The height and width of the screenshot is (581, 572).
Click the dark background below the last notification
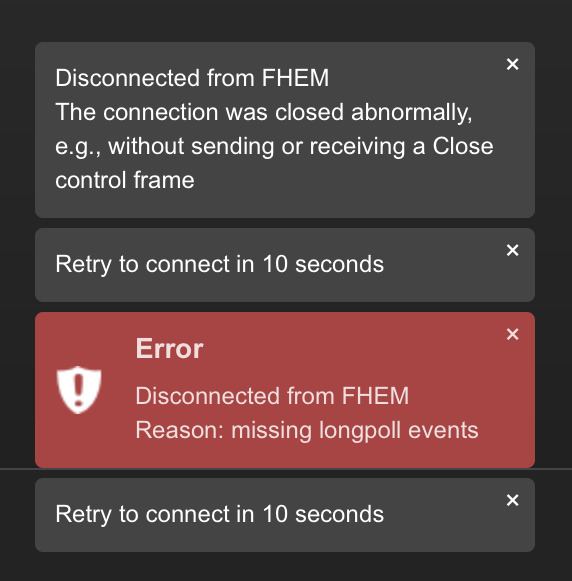286,567
